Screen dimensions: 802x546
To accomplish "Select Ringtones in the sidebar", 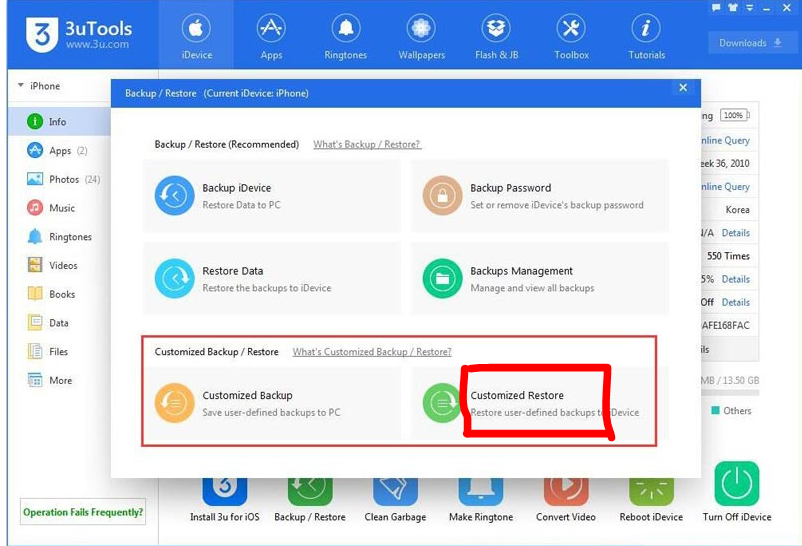I will pyautogui.click(x=59, y=236).
